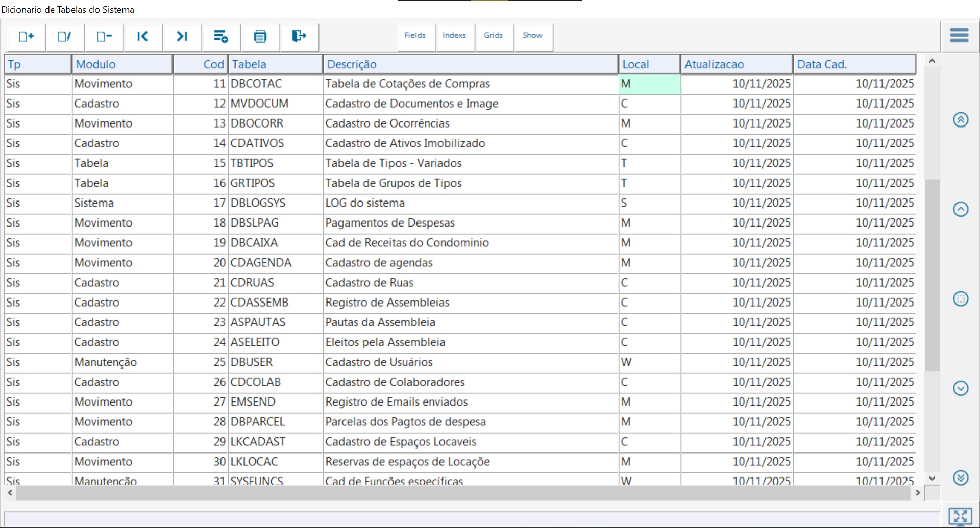Click the exit door icon
This screenshot has width=980, height=528.
click(x=299, y=37)
